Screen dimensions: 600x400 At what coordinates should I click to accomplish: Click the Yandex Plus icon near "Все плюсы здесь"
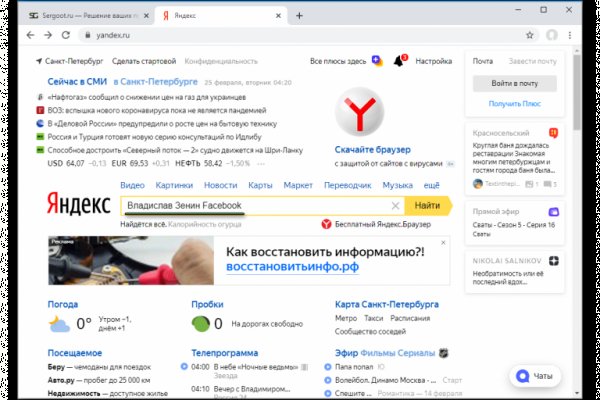(376, 61)
